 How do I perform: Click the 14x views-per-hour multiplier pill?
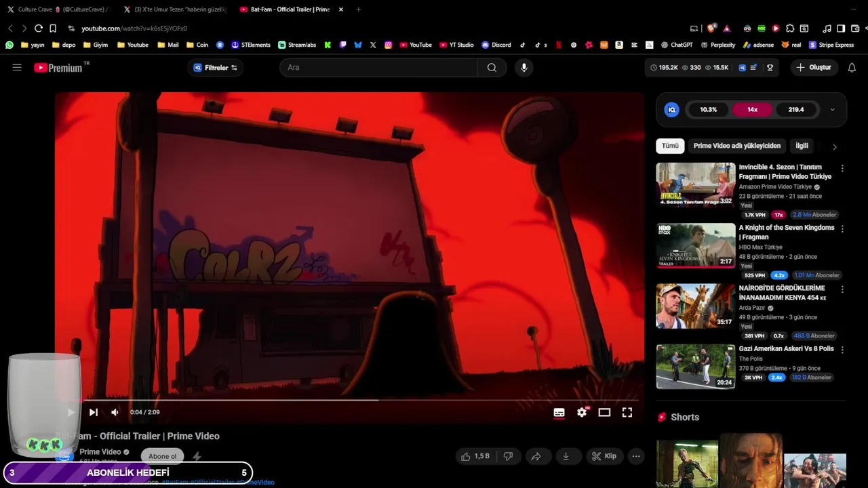point(752,110)
